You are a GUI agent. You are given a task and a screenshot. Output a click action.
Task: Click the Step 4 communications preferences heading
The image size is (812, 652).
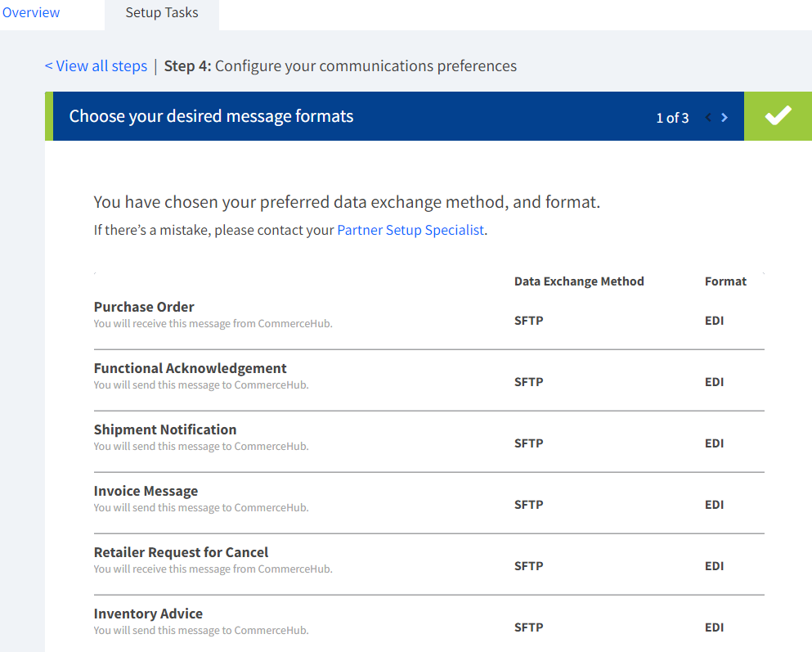coord(340,66)
